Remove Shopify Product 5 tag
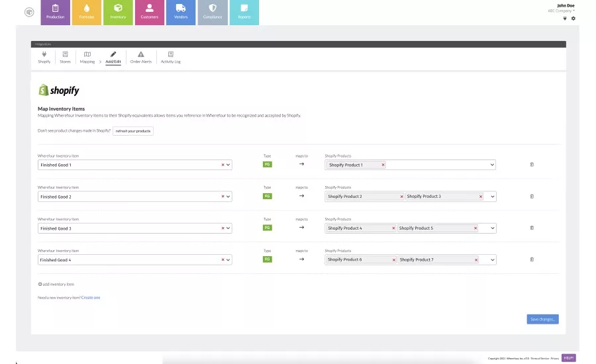The width and height of the screenshot is (596, 364). tap(475, 228)
